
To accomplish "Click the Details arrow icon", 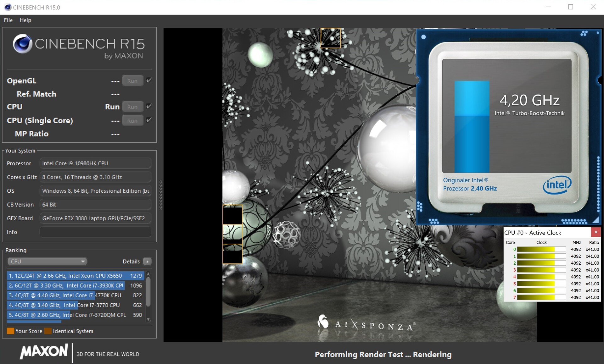I will 147,262.
